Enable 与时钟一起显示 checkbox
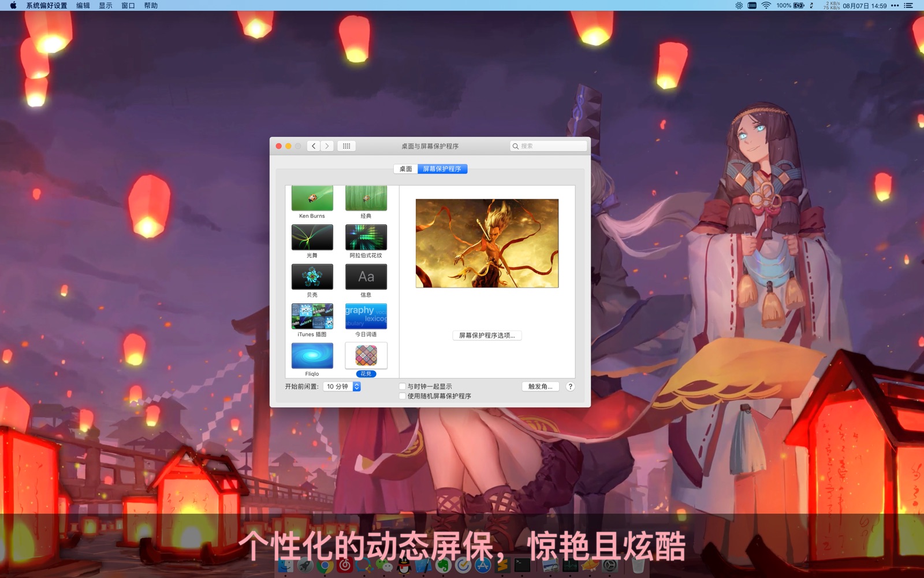 [x=403, y=387]
